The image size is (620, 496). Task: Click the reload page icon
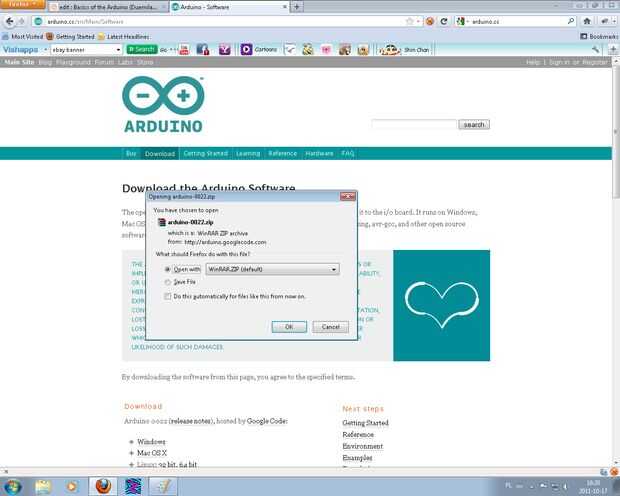click(x=444, y=21)
